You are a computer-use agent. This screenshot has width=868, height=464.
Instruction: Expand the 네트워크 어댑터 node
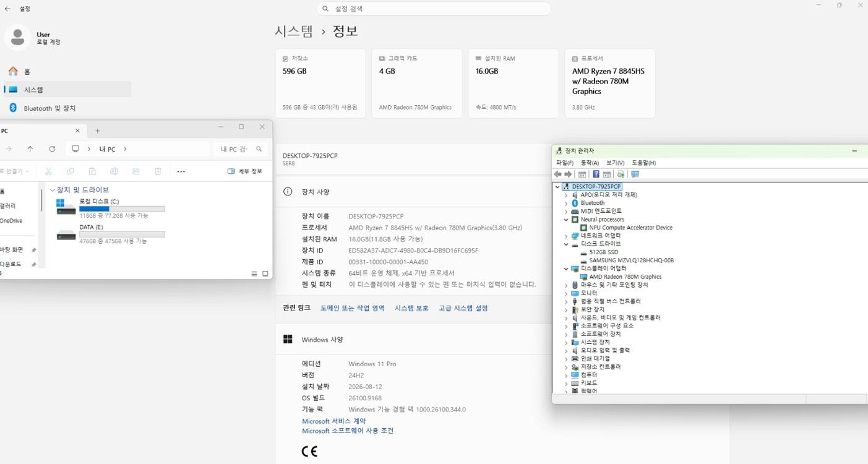coord(566,236)
